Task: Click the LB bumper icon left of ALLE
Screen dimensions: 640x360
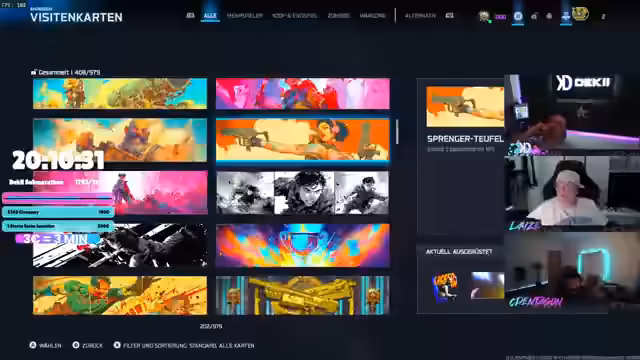Action: coord(190,16)
